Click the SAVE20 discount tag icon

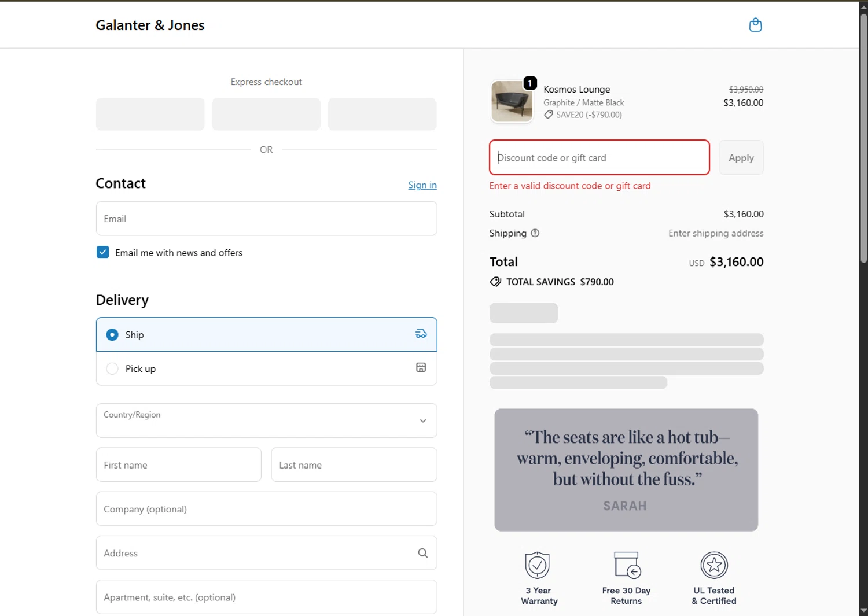548,115
